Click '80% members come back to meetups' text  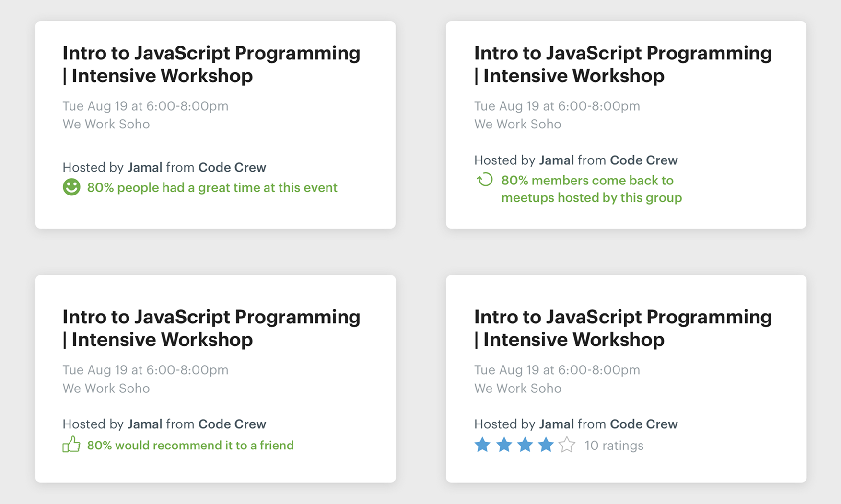tap(591, 189)
